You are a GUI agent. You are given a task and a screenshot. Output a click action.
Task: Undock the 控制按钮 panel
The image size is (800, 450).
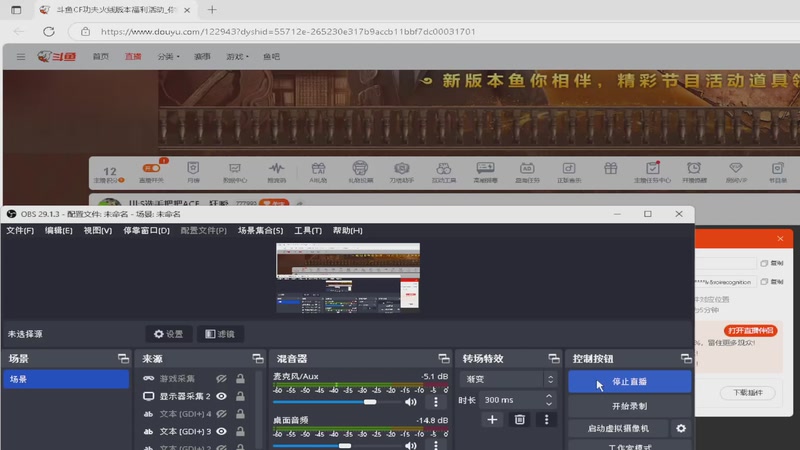(x=686, y=359)
